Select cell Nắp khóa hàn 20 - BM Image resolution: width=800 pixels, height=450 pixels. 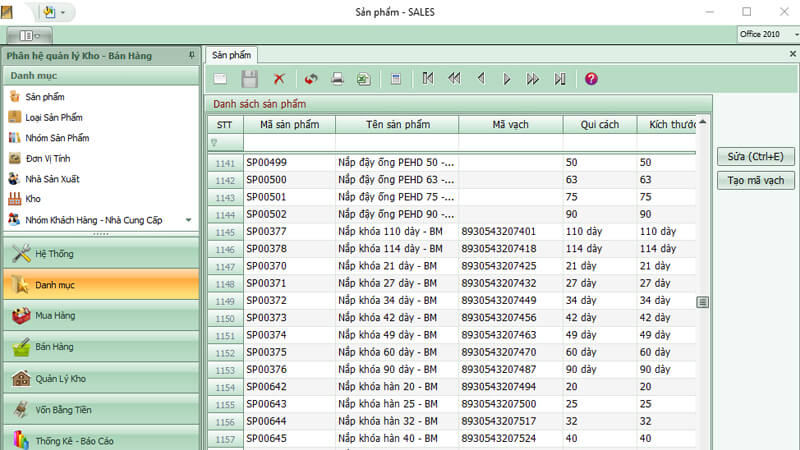(397, 387)
